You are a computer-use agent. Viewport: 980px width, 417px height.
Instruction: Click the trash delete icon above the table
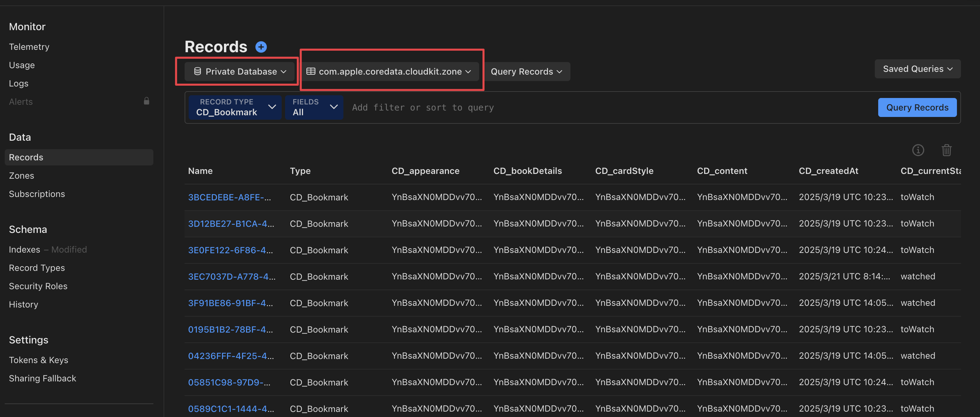point(946,150)
